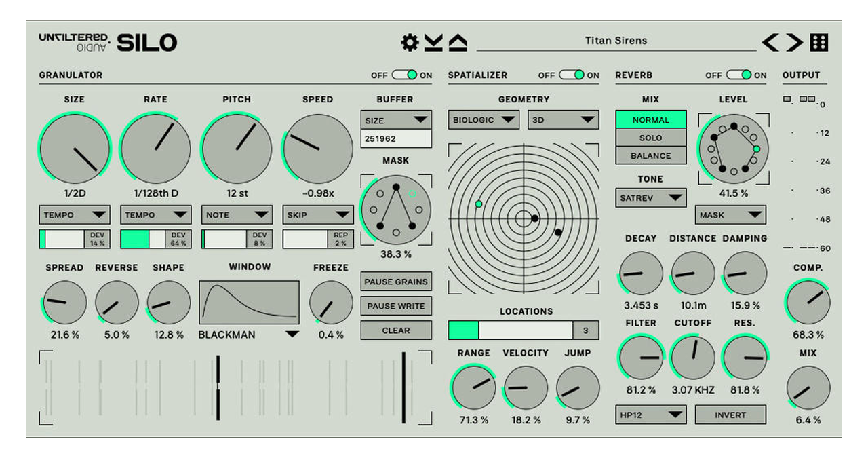Click the spatializer JUMP knob
Screen dimensions: 868x458
click(578, 387)
